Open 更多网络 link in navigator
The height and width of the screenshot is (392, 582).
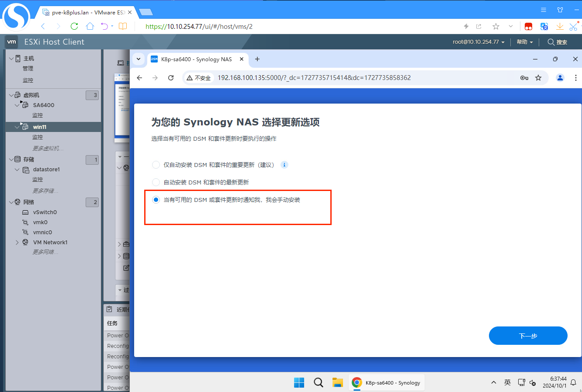[45, 252]
